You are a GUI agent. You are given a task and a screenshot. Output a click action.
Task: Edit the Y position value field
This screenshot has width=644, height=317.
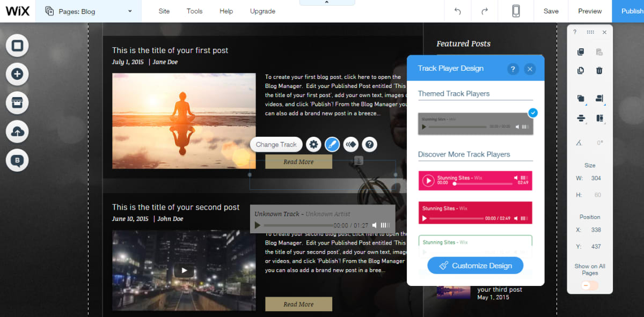596,247
